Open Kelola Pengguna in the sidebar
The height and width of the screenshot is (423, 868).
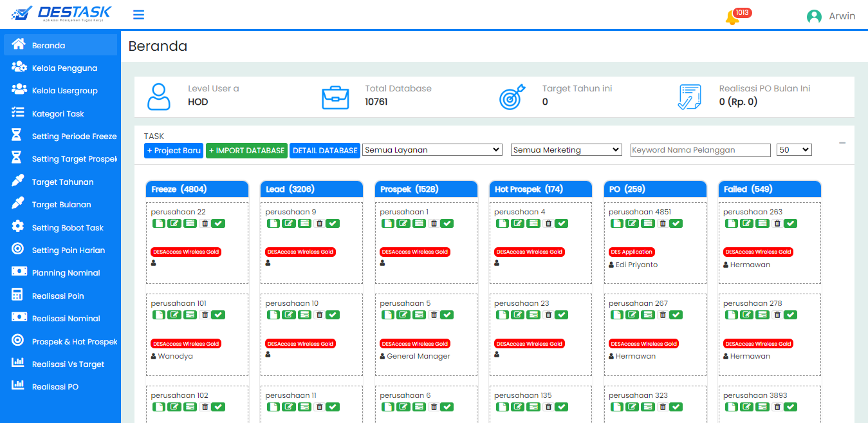point(64,68)
